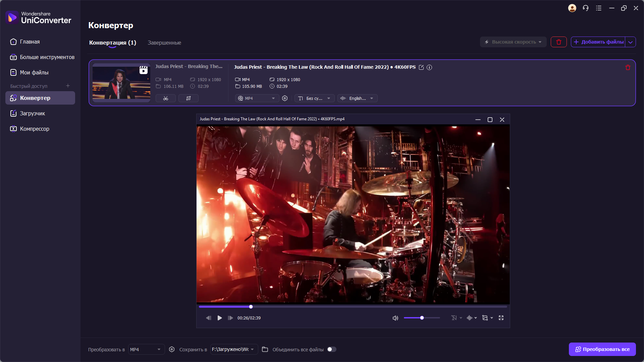Screen dimensions: 644x362
Task: Enter full screen in the preview player
Action: pyautogui.click(x=501, y=318)
